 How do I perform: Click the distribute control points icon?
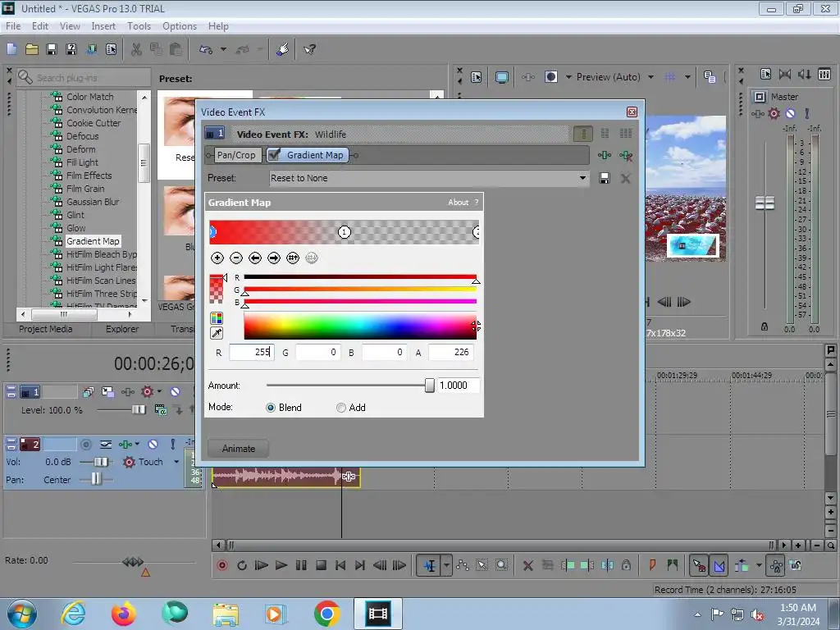tap(293, 258)
